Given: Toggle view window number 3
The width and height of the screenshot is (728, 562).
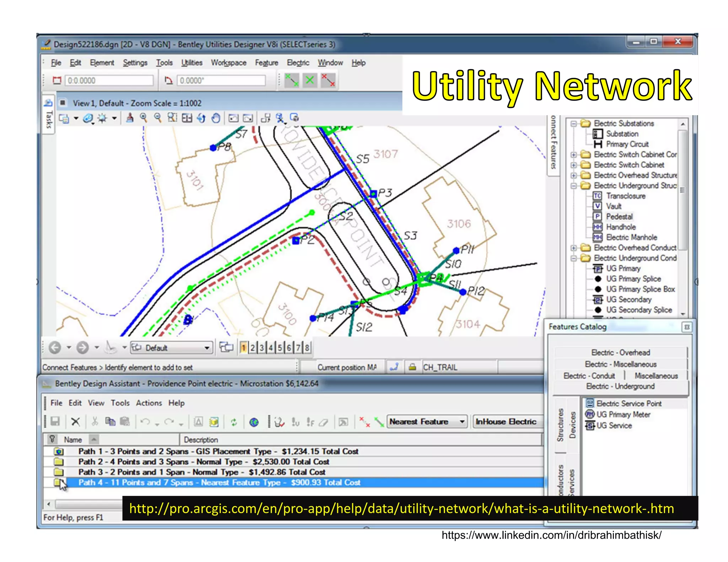Looking at the screenshot, I should pos(262,347).
